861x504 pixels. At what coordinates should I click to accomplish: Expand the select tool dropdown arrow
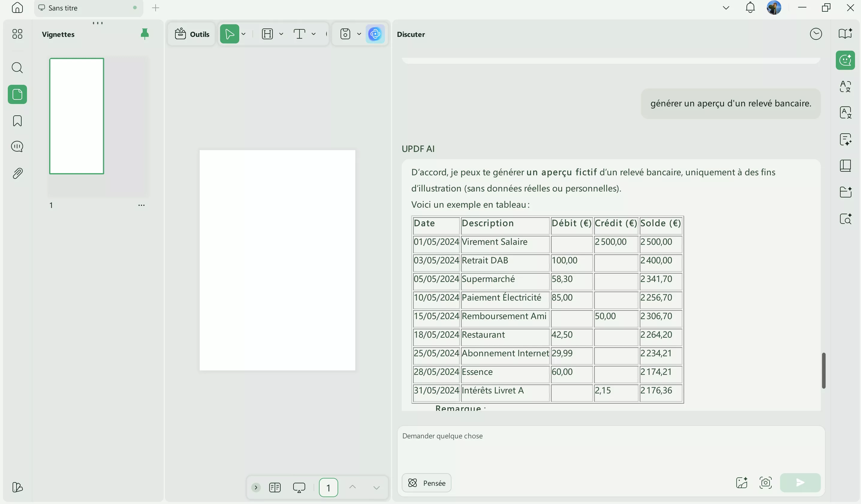pyautogui.click(x=244, y=34)
